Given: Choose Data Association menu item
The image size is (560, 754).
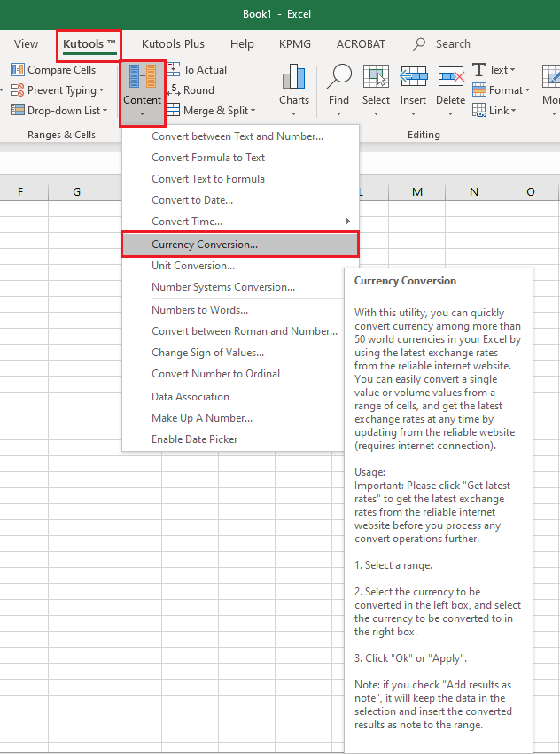Looking at the screenshot, I should (x=233, y=396).
